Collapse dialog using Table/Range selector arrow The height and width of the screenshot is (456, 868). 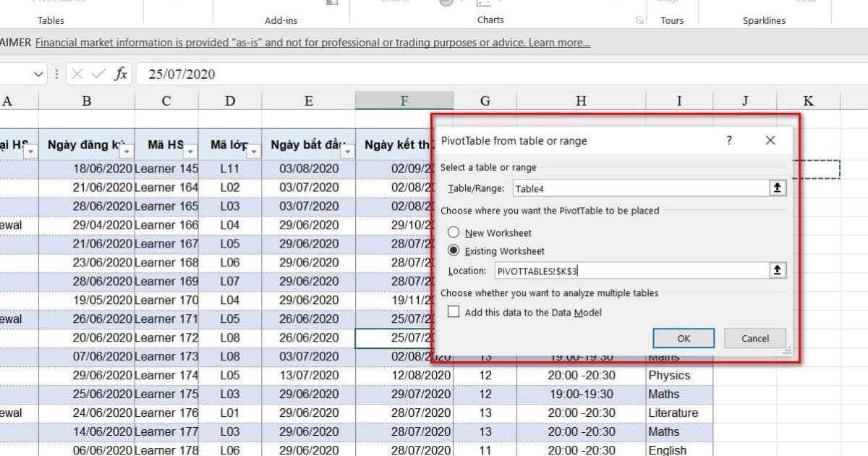tap(778, 188)
